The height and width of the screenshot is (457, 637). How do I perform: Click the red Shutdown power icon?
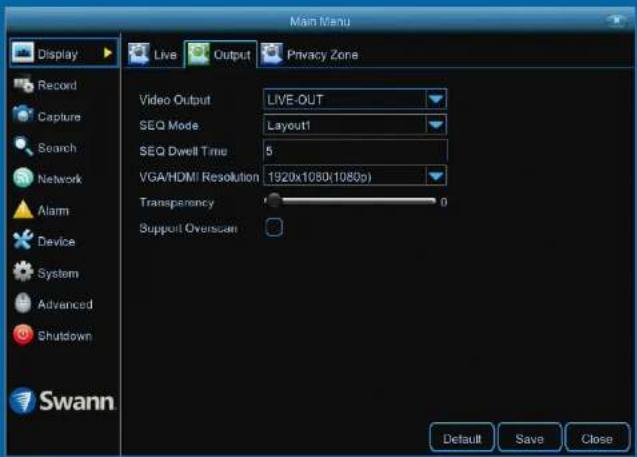click(x=23, y=335)
